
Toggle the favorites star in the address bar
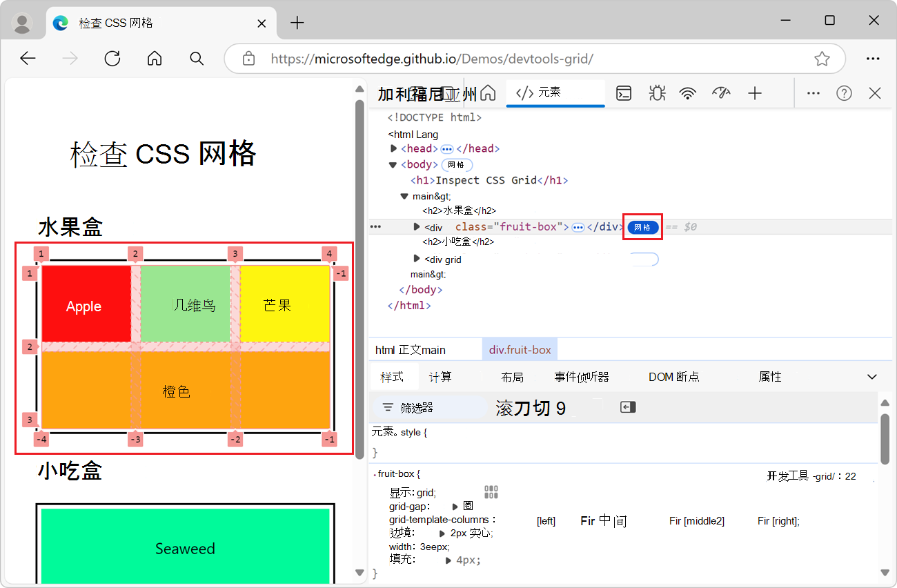click(x=822, y=59)
